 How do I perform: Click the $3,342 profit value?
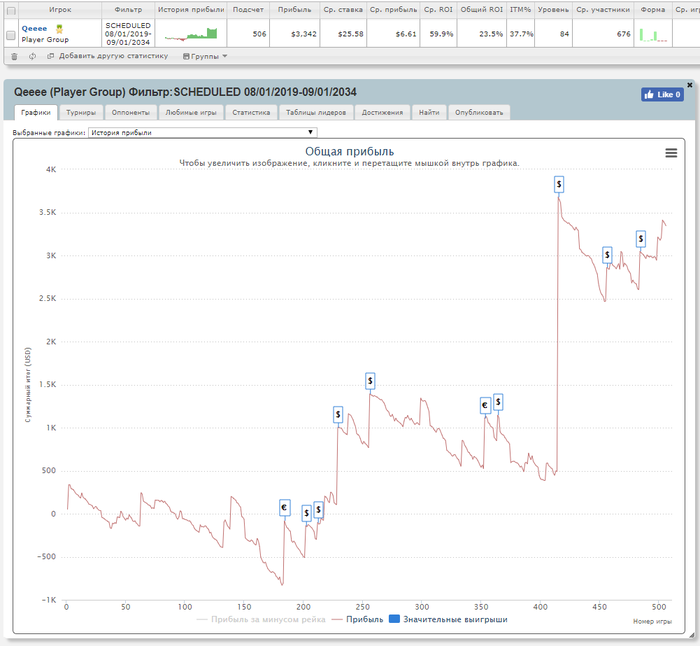[x=304, y=34]
